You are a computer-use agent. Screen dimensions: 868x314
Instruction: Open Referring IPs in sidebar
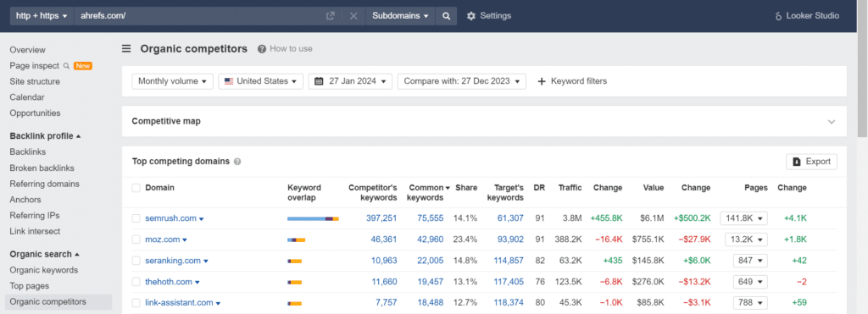(34, 216)
